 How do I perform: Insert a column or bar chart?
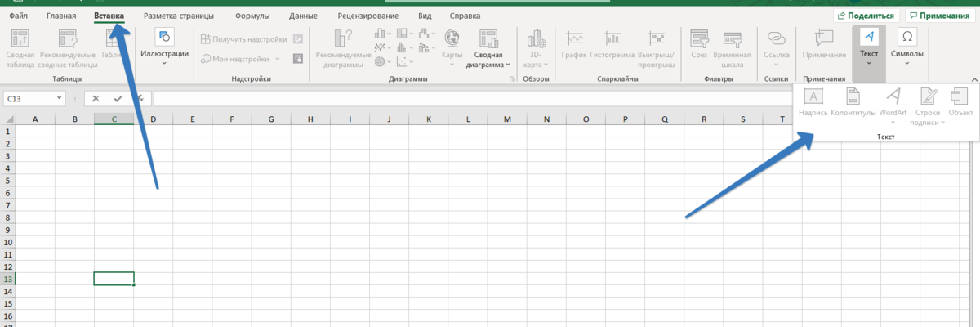[x=381, y=34]
